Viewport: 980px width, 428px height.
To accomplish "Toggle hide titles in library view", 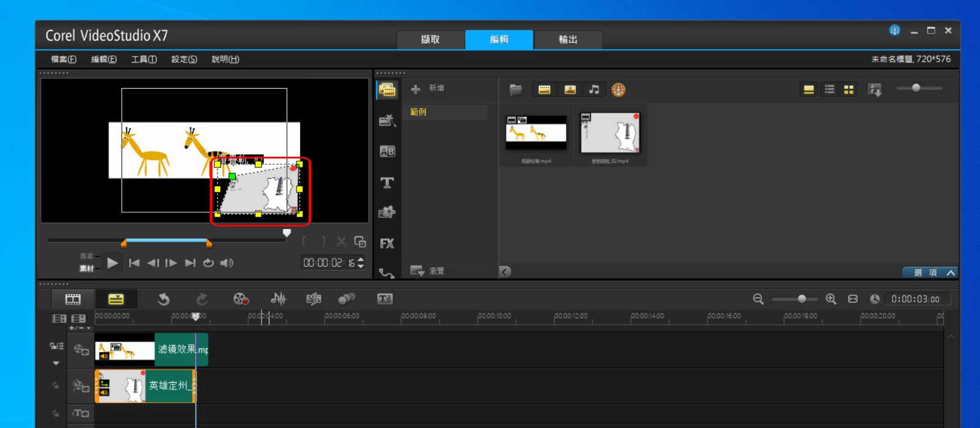I will point(809,90).
